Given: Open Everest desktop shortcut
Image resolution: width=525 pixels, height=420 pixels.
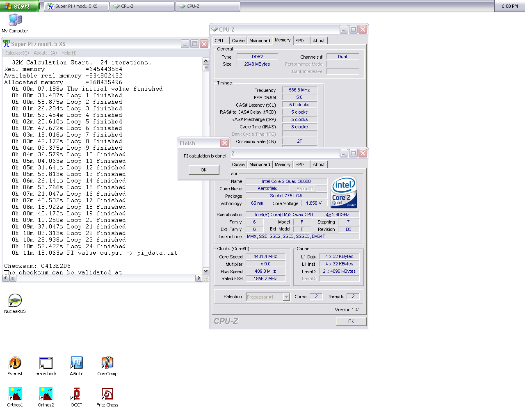Looking at the screenshot, I should tap(15, 366).
